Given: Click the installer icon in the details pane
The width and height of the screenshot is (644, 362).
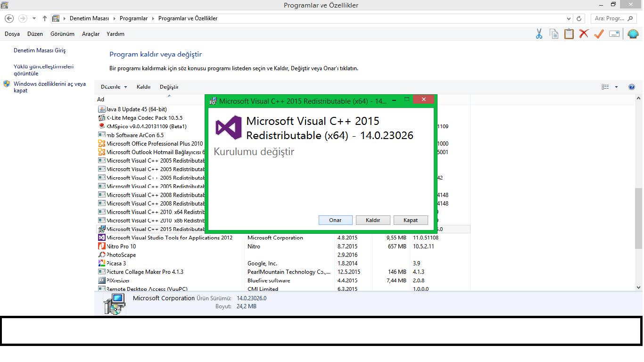Looking at the screenshot, I should pyautogui.click(x=115, y=304).
